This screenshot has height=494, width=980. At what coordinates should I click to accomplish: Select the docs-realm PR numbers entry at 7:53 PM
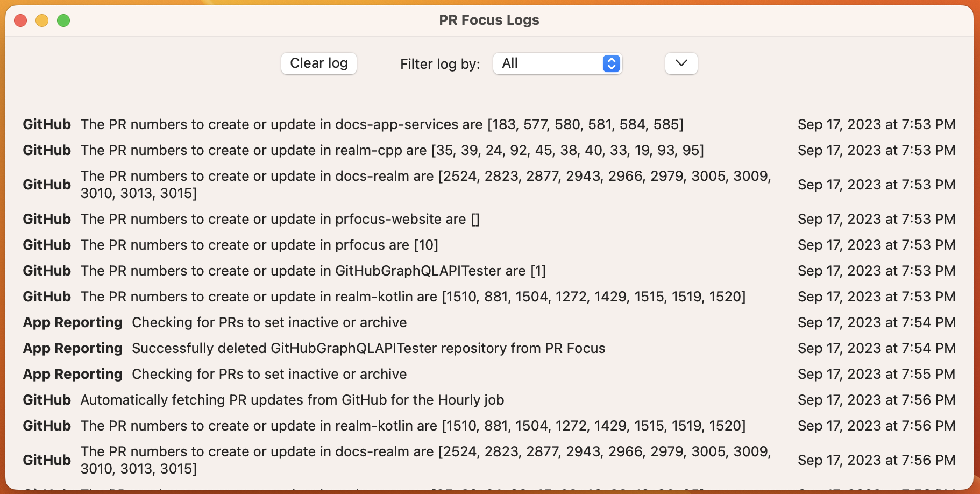point(489,185)
